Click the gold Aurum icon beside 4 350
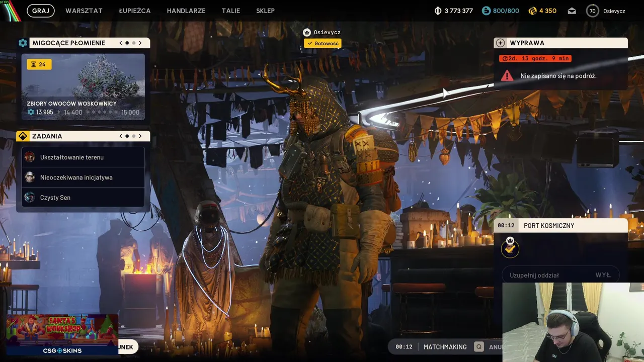The height and width of the screenshot is (362, 644). [x=533, y=11]
